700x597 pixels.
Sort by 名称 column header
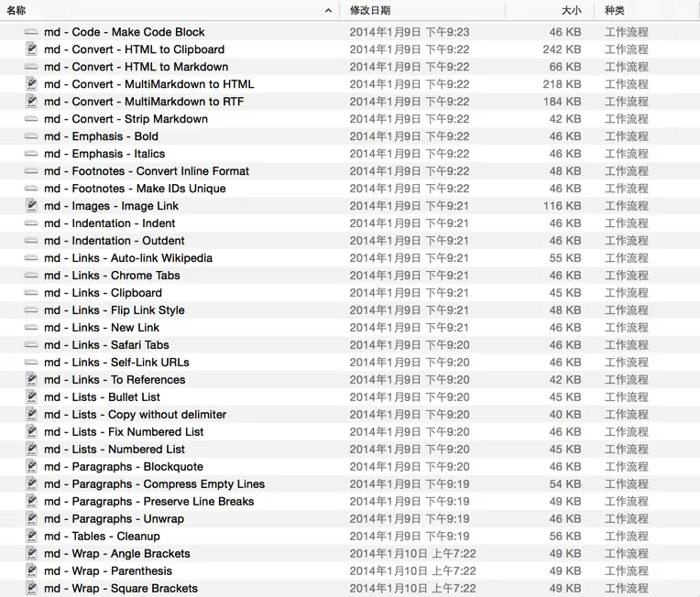(x=16, y=10)
